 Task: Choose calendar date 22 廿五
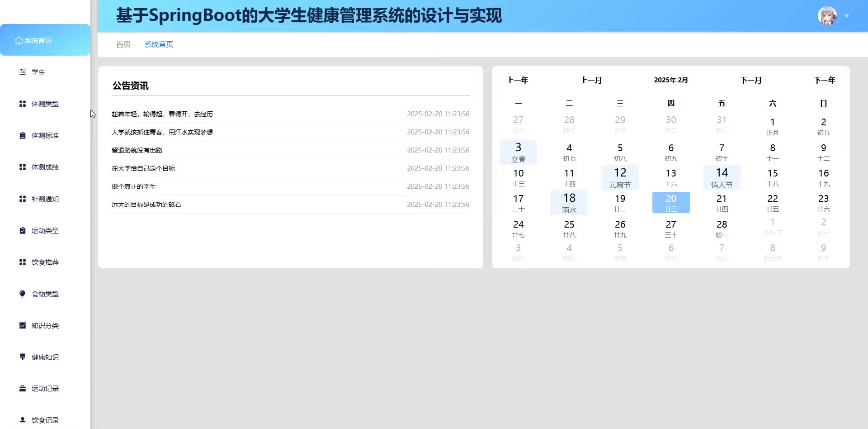tap(773, 203)
